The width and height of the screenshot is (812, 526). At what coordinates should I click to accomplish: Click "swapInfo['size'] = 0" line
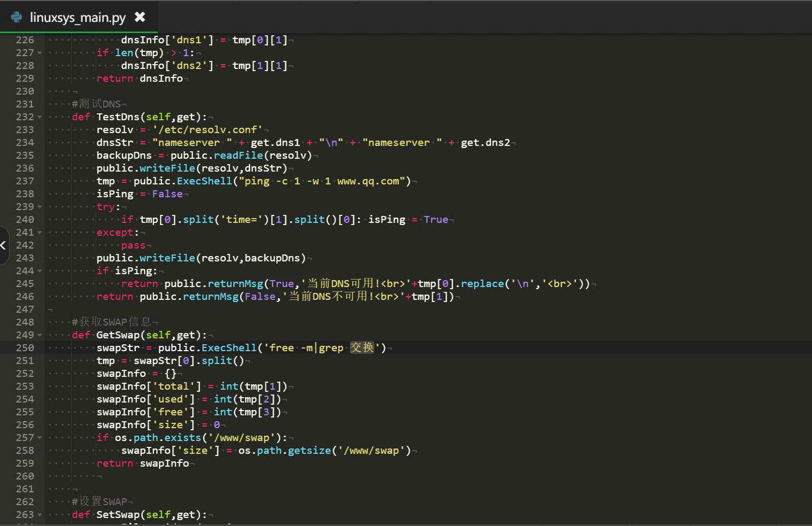(158, 425)
